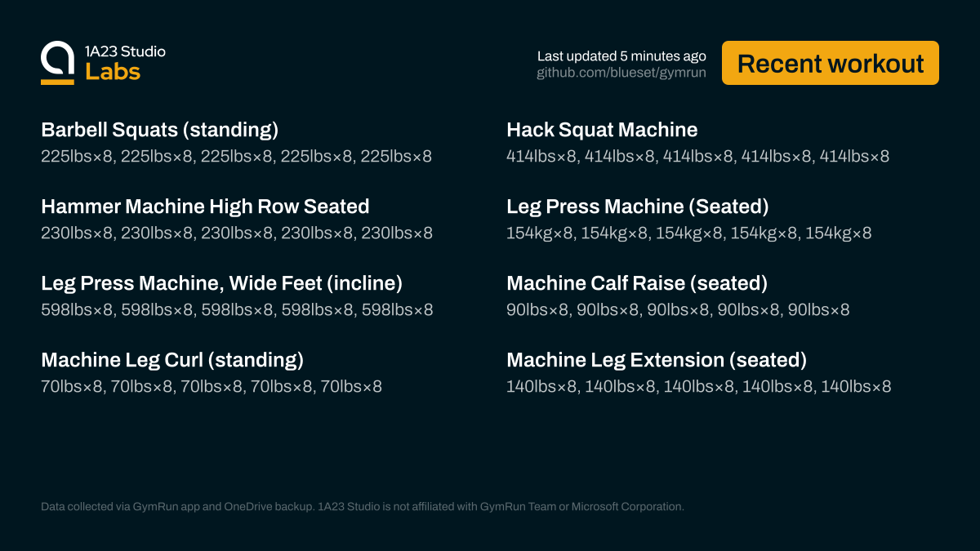The height and width of the screenshot is (551, 980).
Task: Click the Machine Calf Raise (seated) heading
Action: point(637,283)
